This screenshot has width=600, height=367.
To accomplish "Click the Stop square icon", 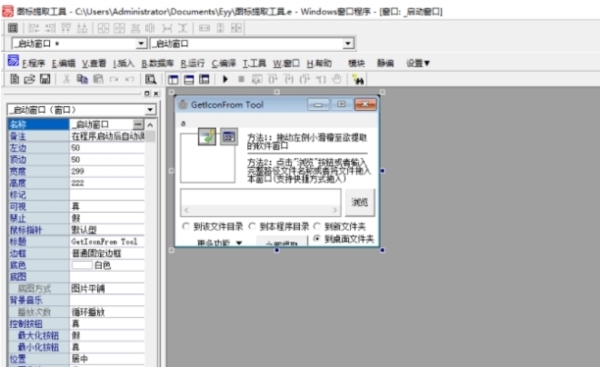I will (x=241, y=79).
